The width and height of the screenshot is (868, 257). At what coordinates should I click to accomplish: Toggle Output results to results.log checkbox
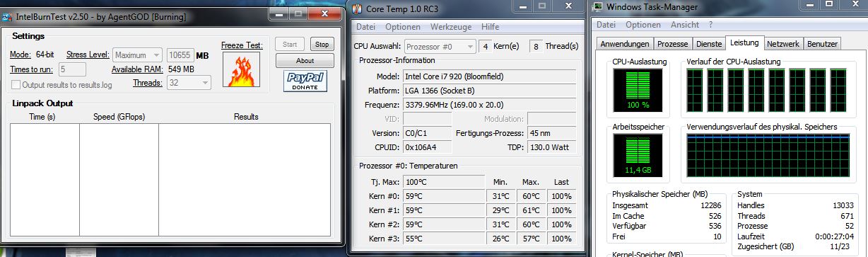point(16,85)
